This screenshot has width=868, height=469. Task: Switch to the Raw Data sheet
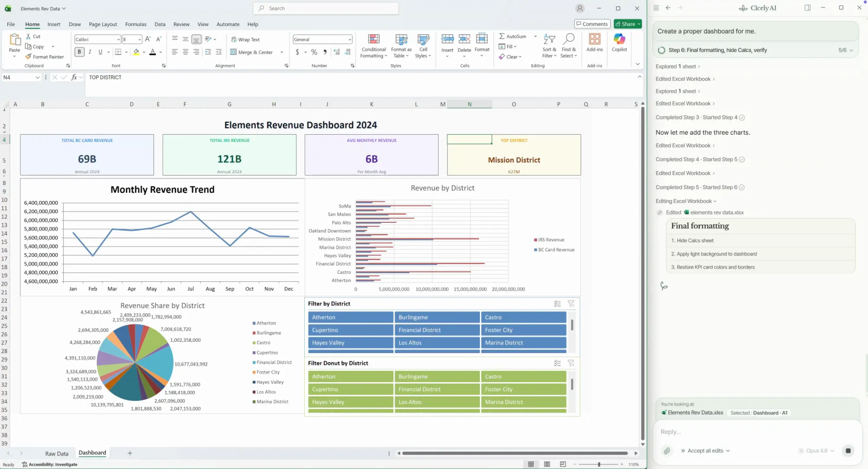(56, 453)
